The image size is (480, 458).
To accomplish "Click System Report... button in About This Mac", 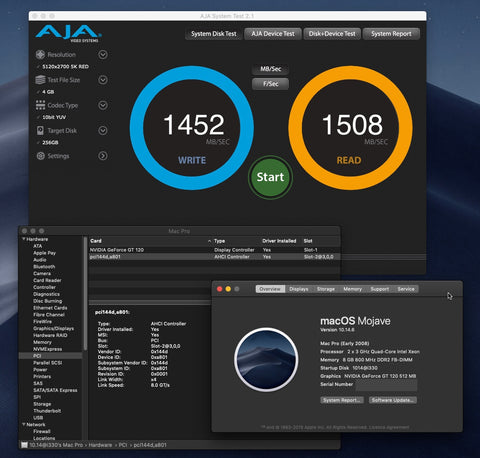I will [x=342, y=400].
